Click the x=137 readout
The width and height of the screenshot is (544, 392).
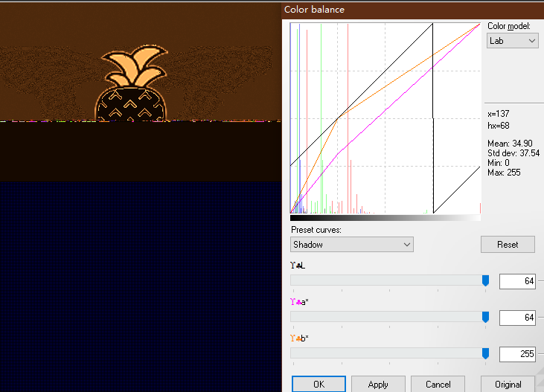click(498, 114)
